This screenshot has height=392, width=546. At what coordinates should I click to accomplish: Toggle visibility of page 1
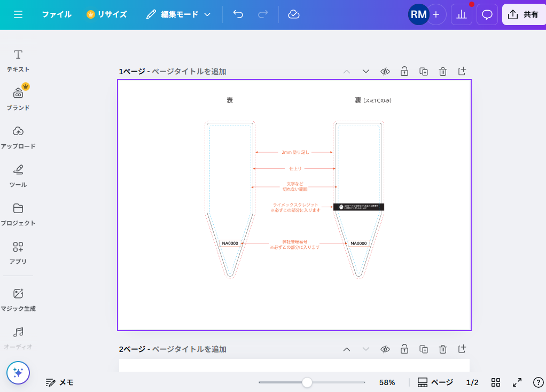pyautogui.click(x=385, y=72)
